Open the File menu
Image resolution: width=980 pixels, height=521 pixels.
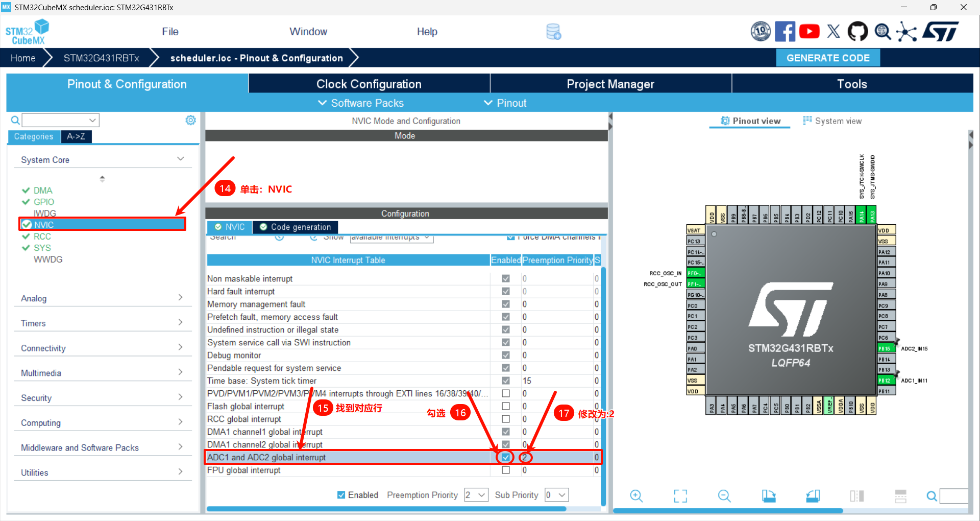pos(170,32)
